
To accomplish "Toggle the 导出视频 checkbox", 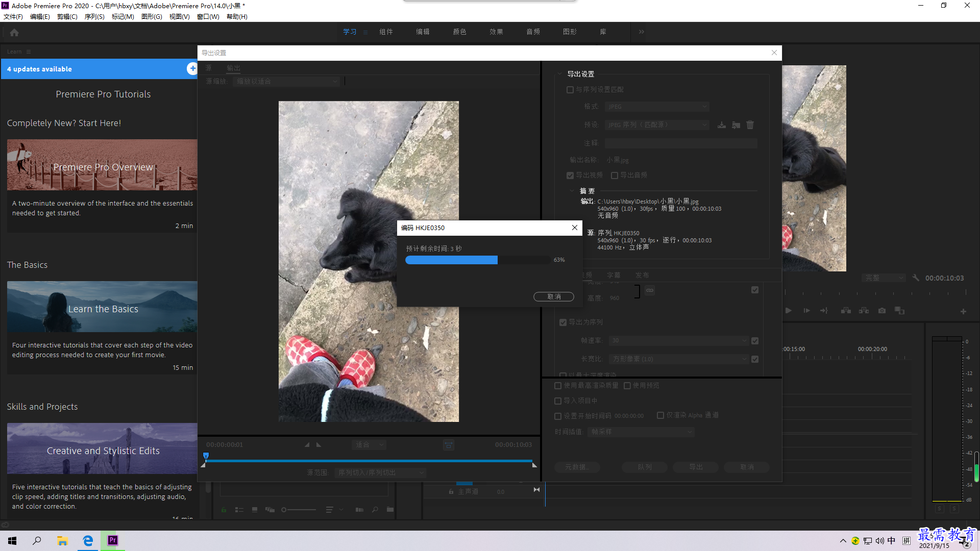I will point(570,176).
